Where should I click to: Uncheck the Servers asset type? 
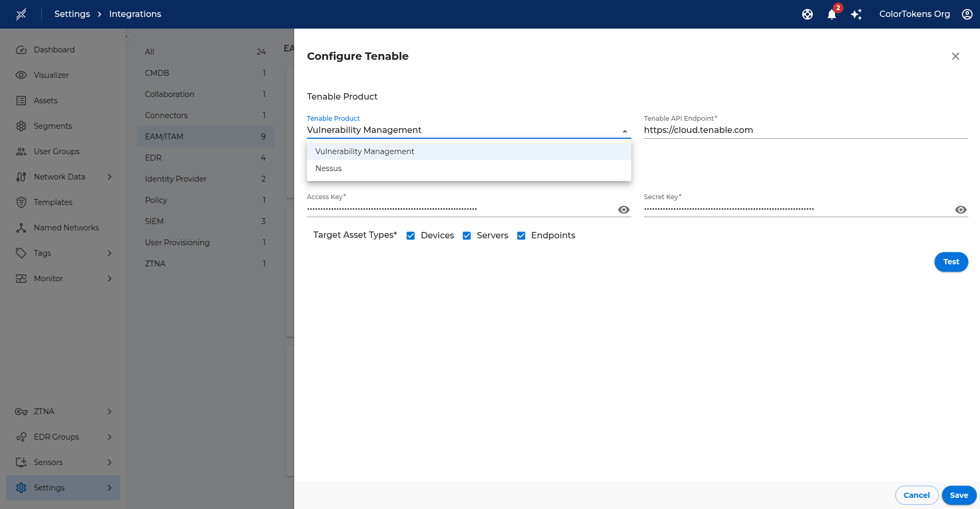tap(467, 236)
